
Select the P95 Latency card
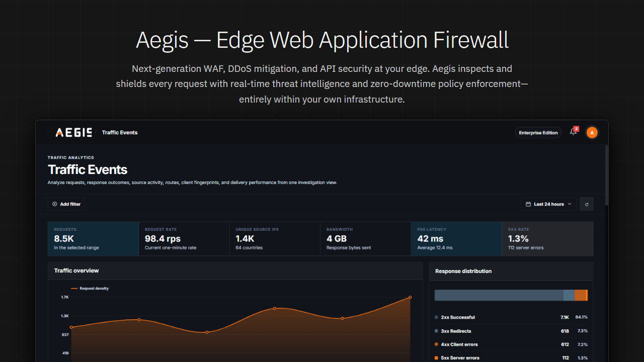coord(456,239)
